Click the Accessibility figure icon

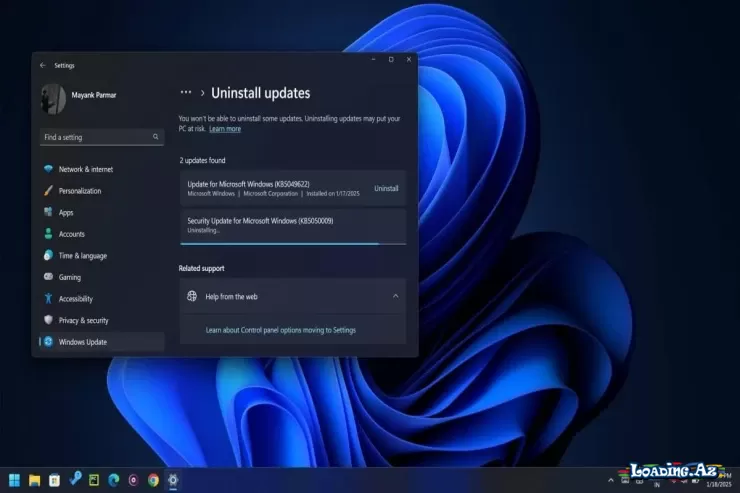[x=48, y=298]
